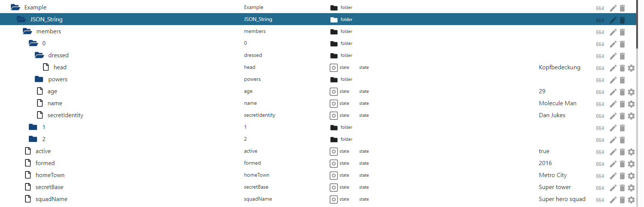Viewport: 644px width, 207px height.
Task: Expand member folder 2
Action: click(33, 139)
